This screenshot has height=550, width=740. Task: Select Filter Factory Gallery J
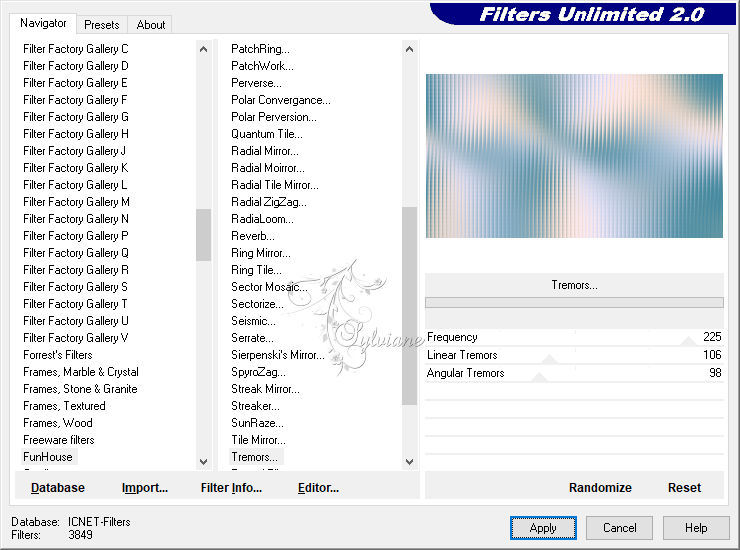pyautogui.click(x=74, y=151)
